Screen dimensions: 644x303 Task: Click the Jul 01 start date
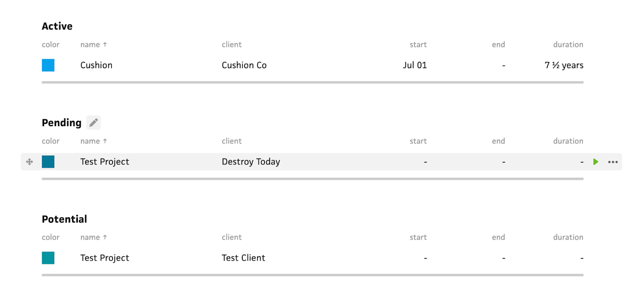414,65
